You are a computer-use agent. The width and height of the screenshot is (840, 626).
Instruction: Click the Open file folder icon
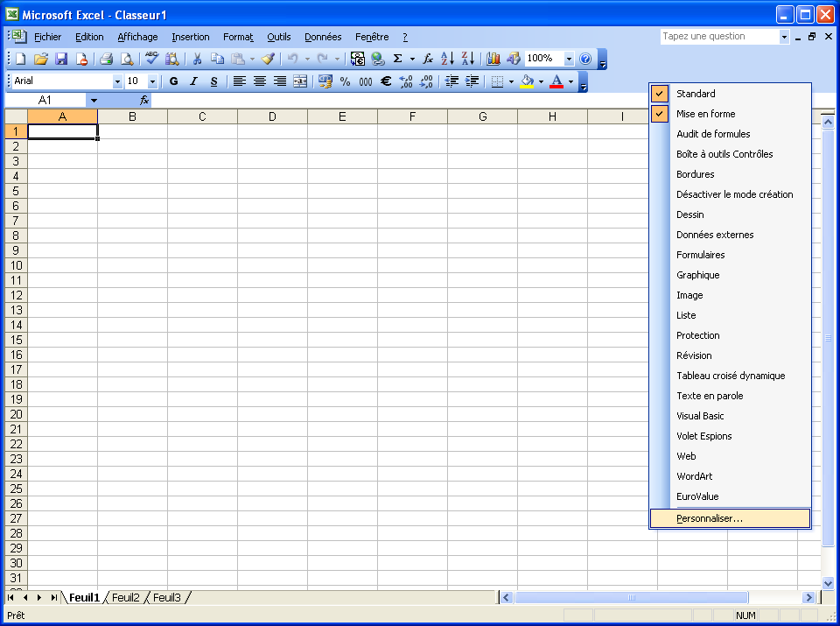[41, 59]
